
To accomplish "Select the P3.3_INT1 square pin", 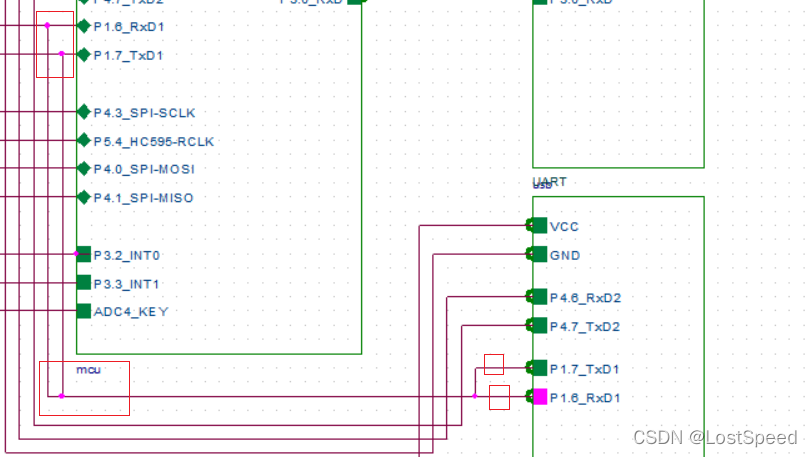I will 83,282.
